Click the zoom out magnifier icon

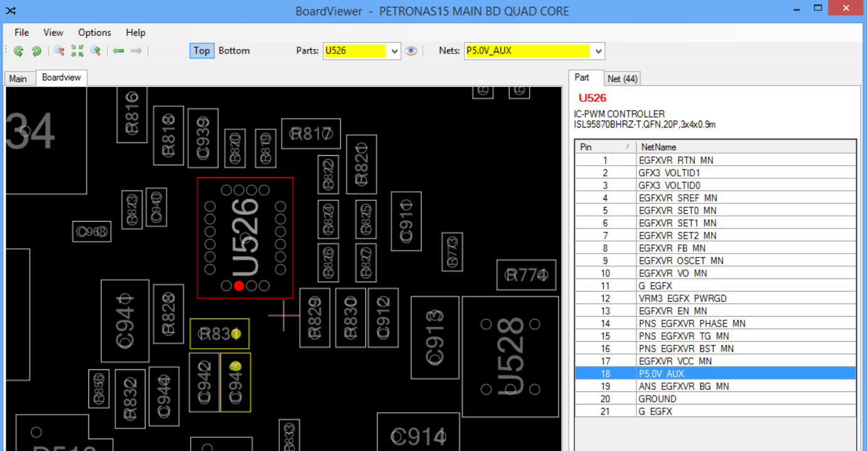click(59, 51)
